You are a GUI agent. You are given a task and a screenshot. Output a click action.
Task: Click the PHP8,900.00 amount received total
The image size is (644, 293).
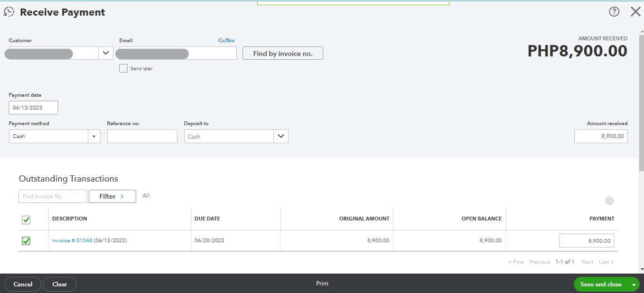[x=578, y=51]
